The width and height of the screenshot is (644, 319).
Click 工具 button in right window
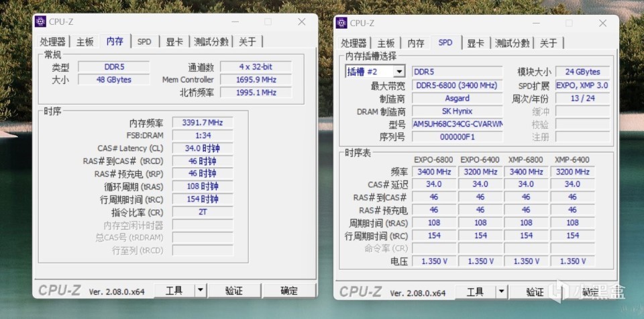pyautogui.click(x=475, y=292)
